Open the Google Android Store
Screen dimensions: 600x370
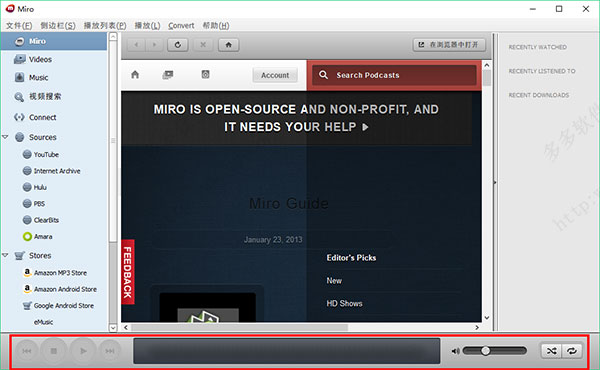pos(64,306)
